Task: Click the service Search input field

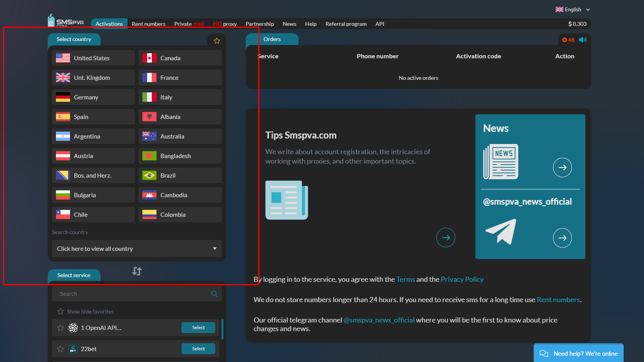Action: click(x=137, y=294)
